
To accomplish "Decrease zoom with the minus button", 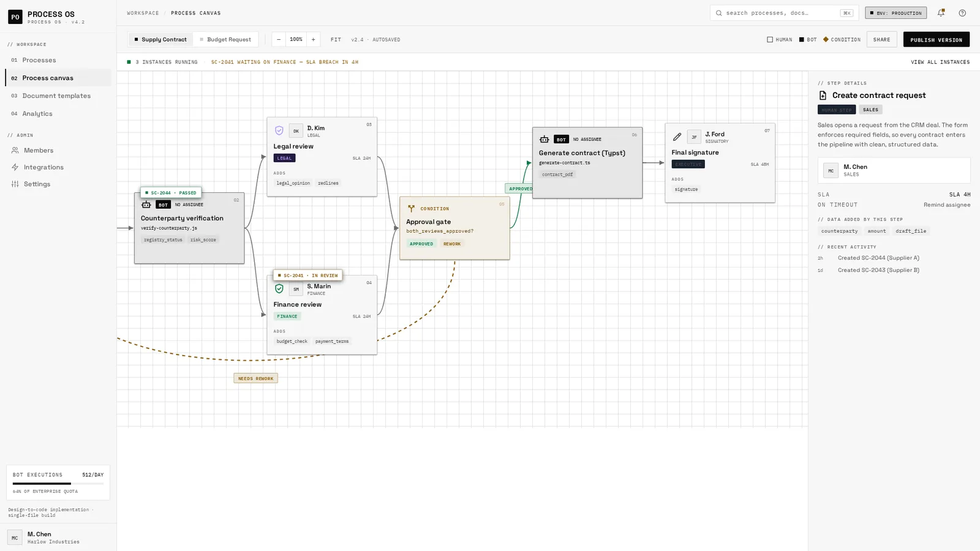I will coord(279,40).
